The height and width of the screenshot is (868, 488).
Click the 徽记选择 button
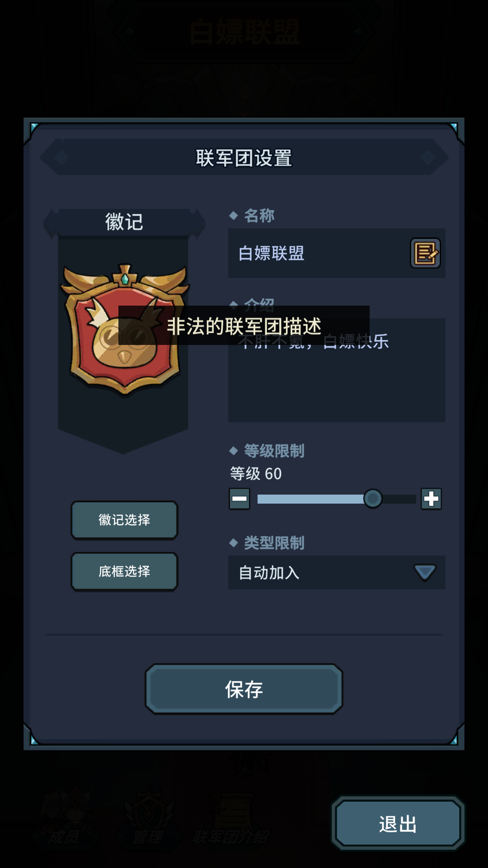(124, 520)
